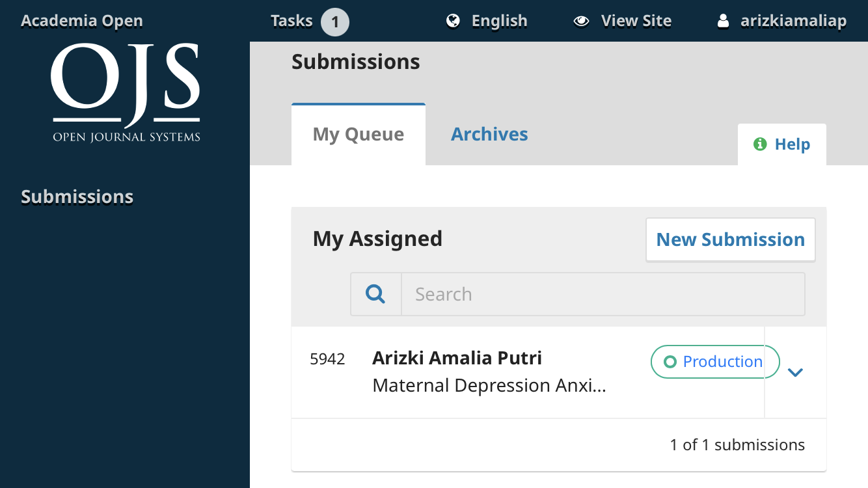
Task: Click the globe language icon
Action: [454, 21]
